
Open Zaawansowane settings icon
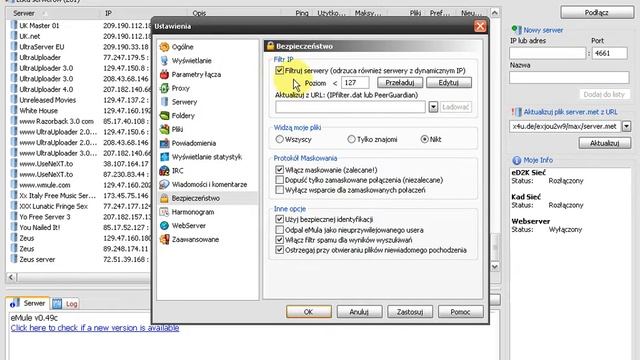pos(164,239)
